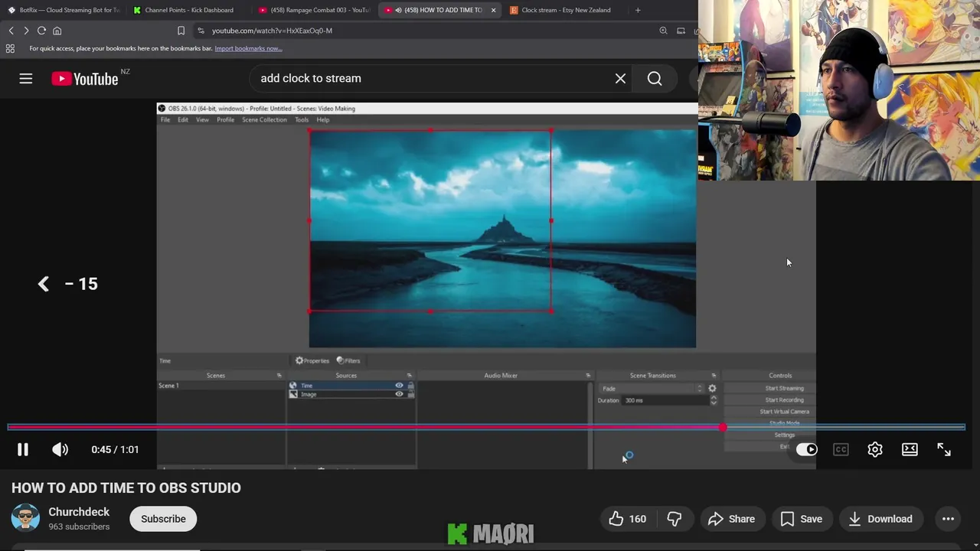Go back in browser history

coord(11,31)
